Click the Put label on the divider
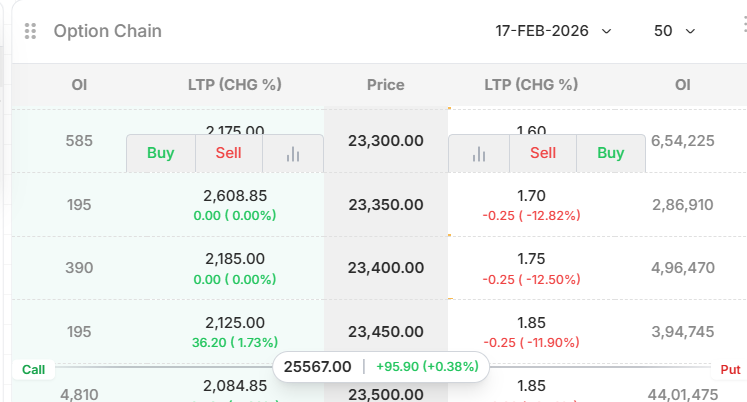 pyautogui.click(x=731, y=370)
